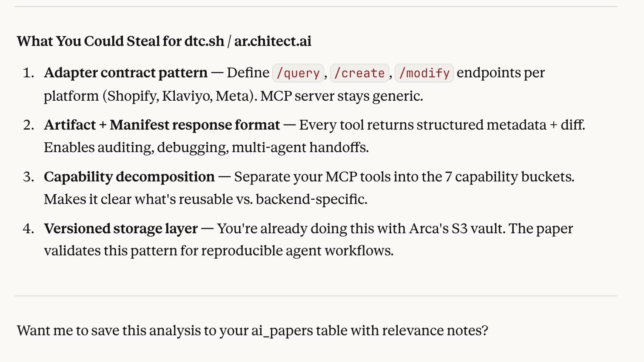Click bold 'Adapter contract pattern' text

125,73
